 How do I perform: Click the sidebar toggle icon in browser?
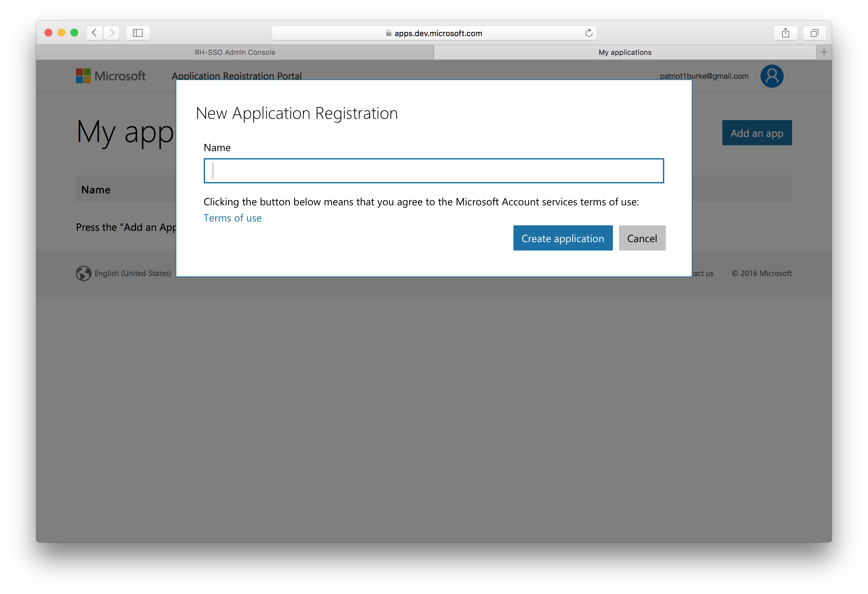pyautogui.click(x=138, y=32)
